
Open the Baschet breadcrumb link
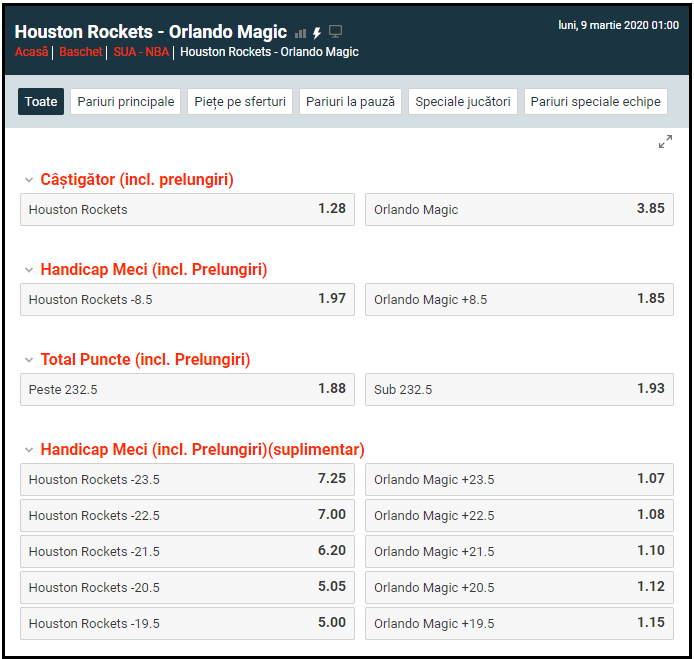(x=80, y=52)
